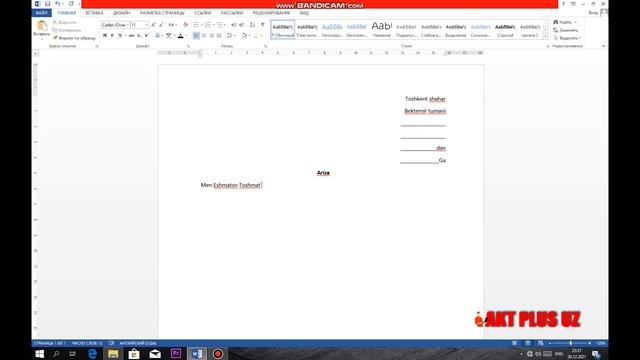
Task: Click the word count in status bar
Action: click(87, 343)
